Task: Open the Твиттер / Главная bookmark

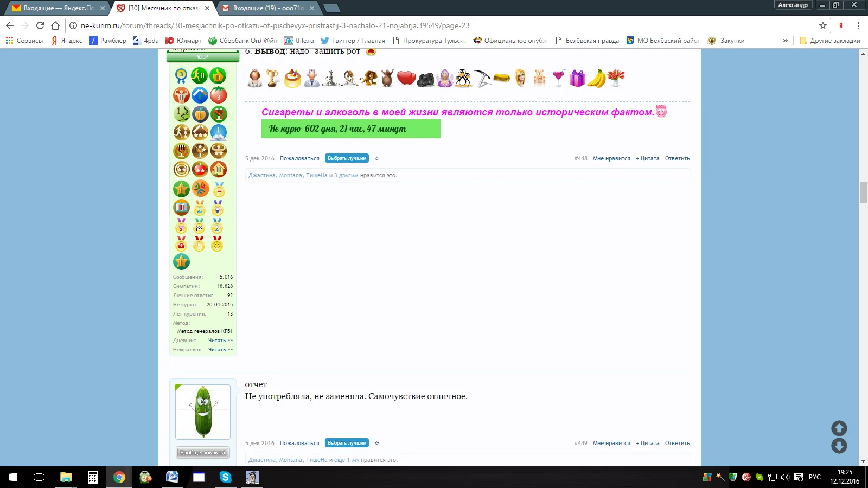Action: click(353, 41)
